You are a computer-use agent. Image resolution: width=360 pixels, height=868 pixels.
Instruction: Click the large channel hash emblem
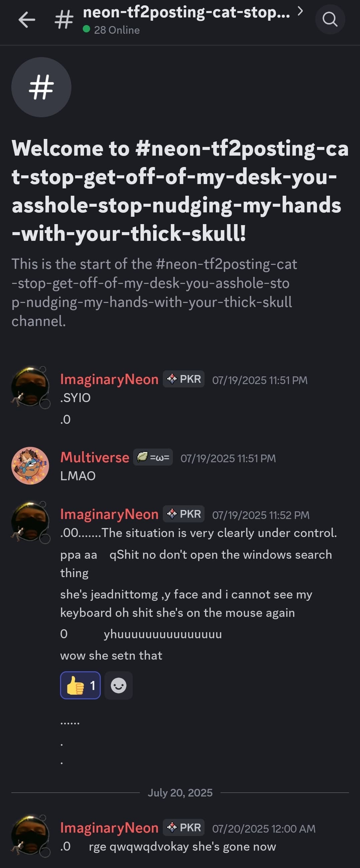(x=41, y=87)
